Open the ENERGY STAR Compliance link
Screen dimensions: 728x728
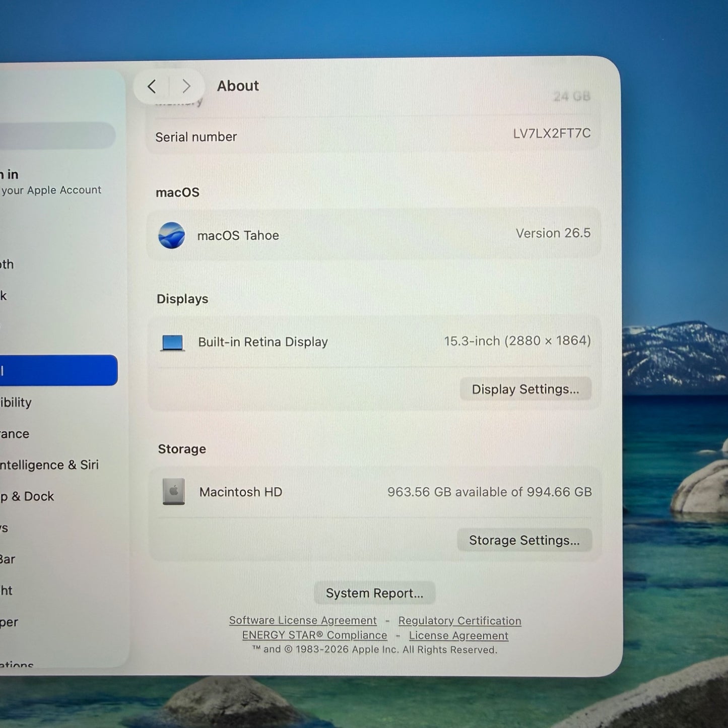[314, 635]
